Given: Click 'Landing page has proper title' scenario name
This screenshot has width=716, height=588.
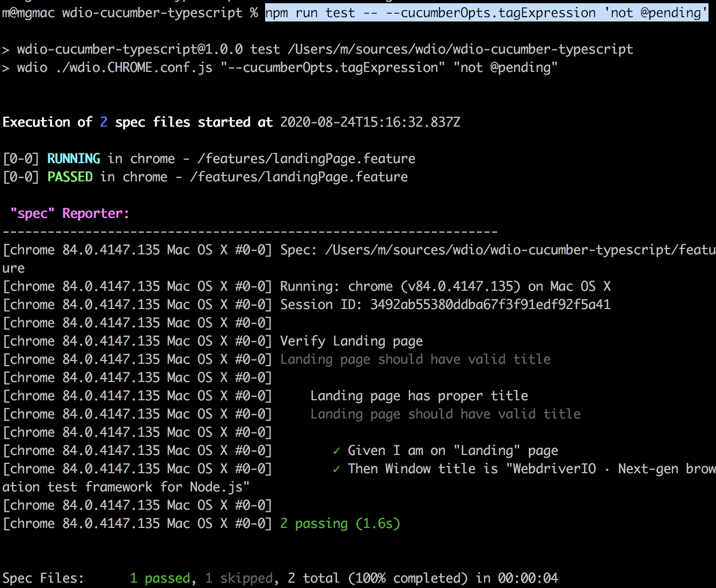Looking at the screenshot, I should (419, 395).
